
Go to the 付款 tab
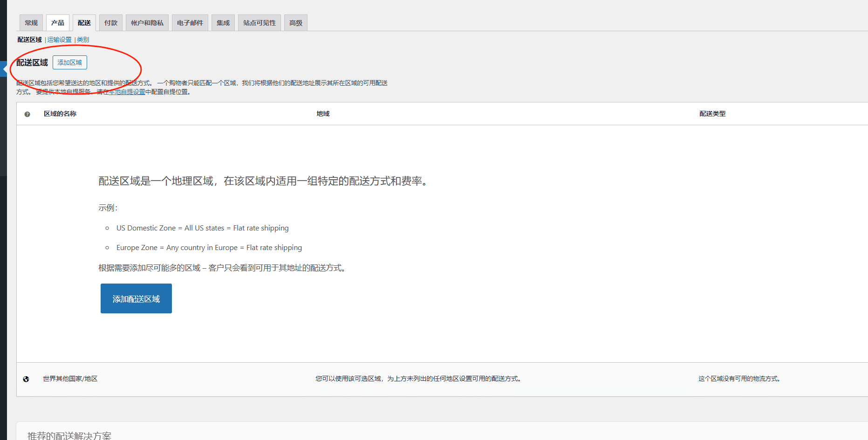(111, 23)
